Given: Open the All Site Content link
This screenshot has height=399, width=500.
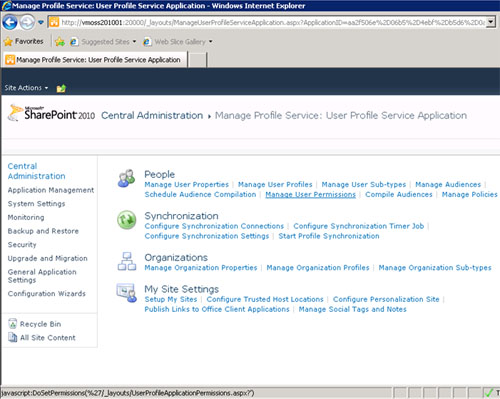Looking at the screenshot, I should 48,338.
